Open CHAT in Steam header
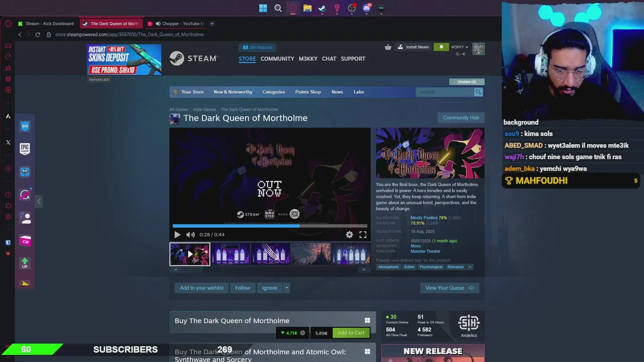 [329, 59]
